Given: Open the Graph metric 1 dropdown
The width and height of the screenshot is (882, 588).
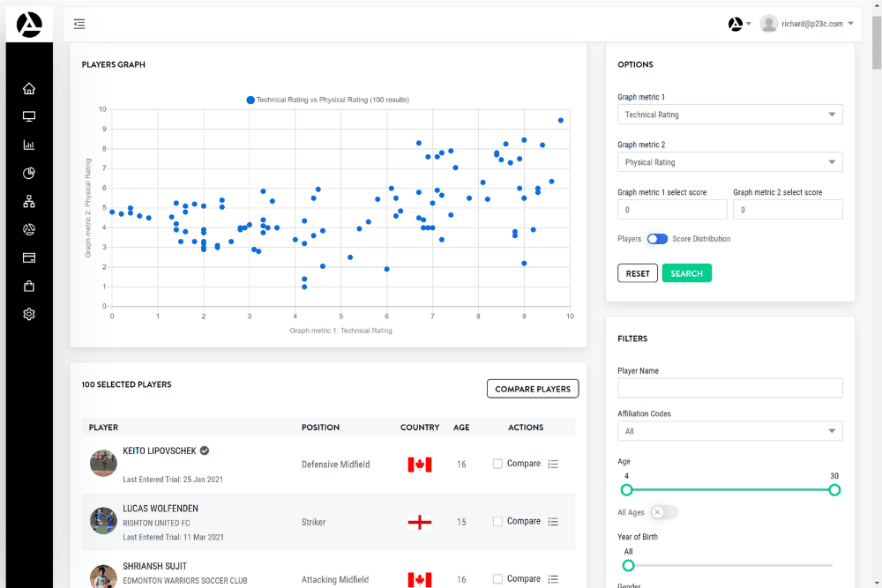Looking at the screenshot, I should tap(729, 115).
